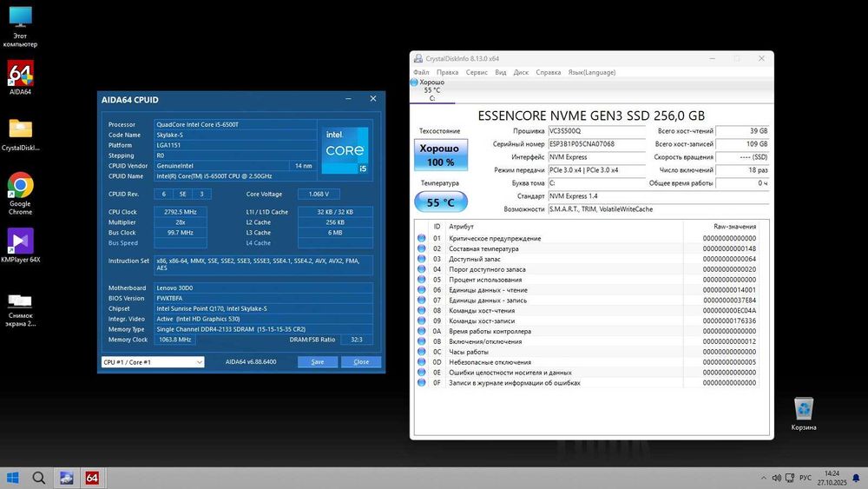Click the Режим передачи PCIe 3.0 x4 field
Screen dimensions: 868x489
tap(597, 170)
